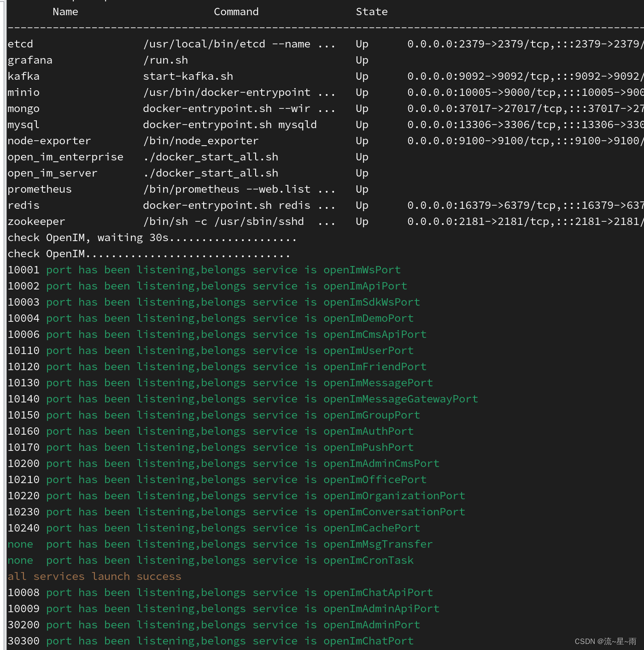Screen dimensions: 644x650
Task: Select the 'prometheus' container name
Action: tap(40, 189)
